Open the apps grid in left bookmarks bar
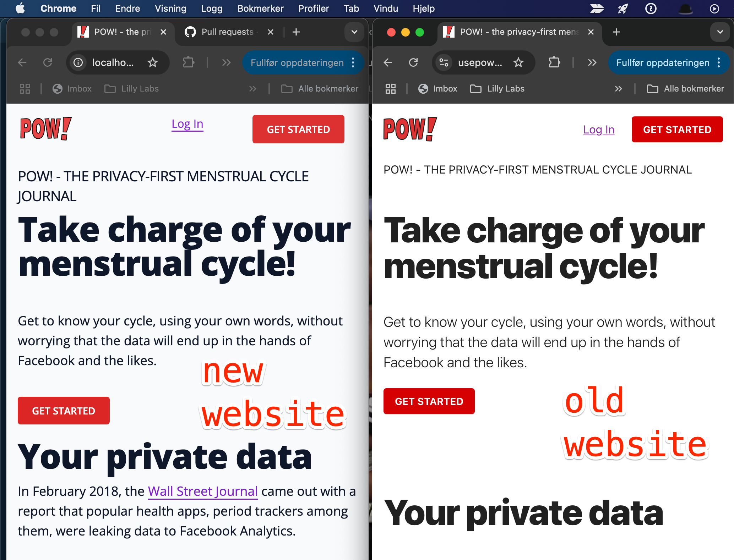734x560 pixels. pyautogui.click(x=25, y=89)
